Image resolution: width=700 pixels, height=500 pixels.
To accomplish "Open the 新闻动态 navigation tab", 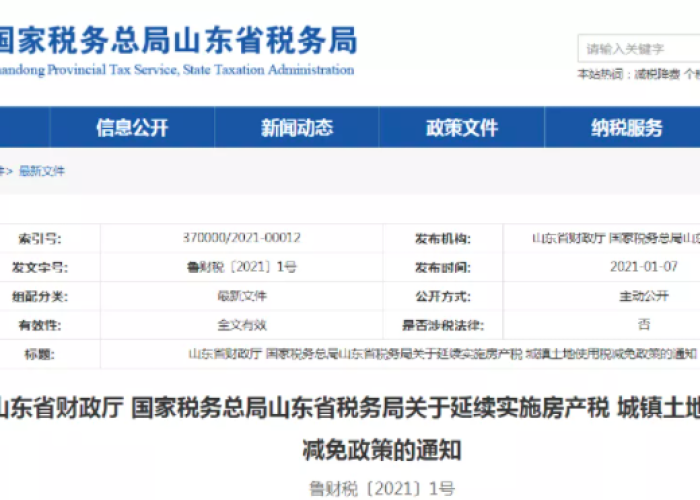I will coord(297,128).
